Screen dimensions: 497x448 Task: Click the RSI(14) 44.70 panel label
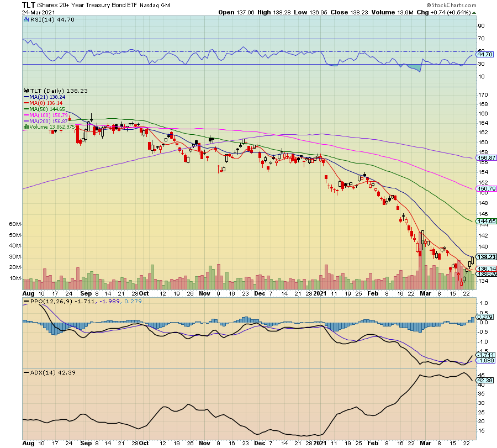pos(52,20)
